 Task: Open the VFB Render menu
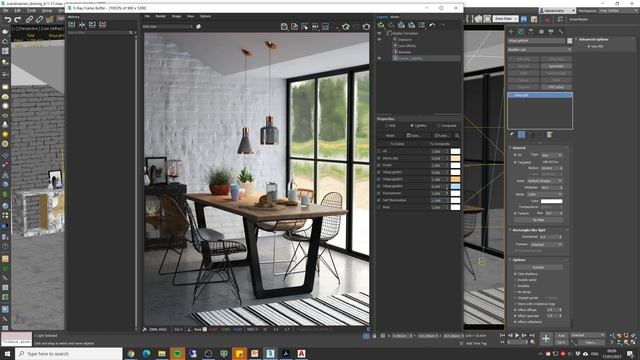click(x=161, y=16)
